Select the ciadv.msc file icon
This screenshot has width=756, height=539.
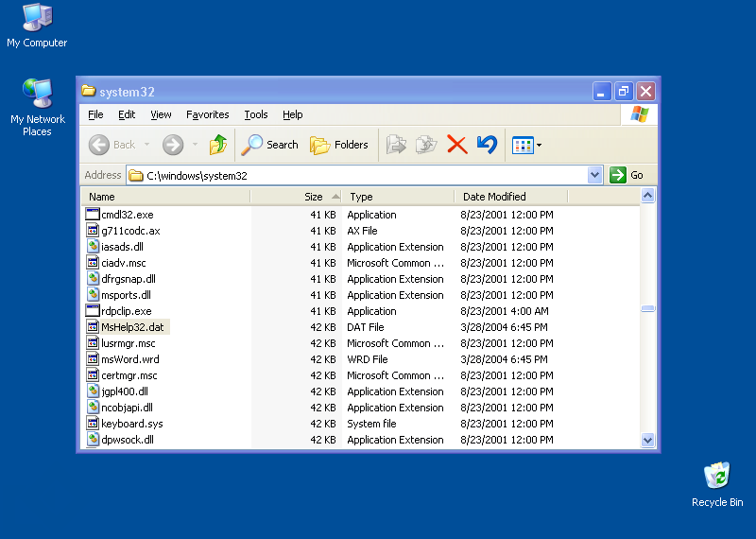pos(92,263)
